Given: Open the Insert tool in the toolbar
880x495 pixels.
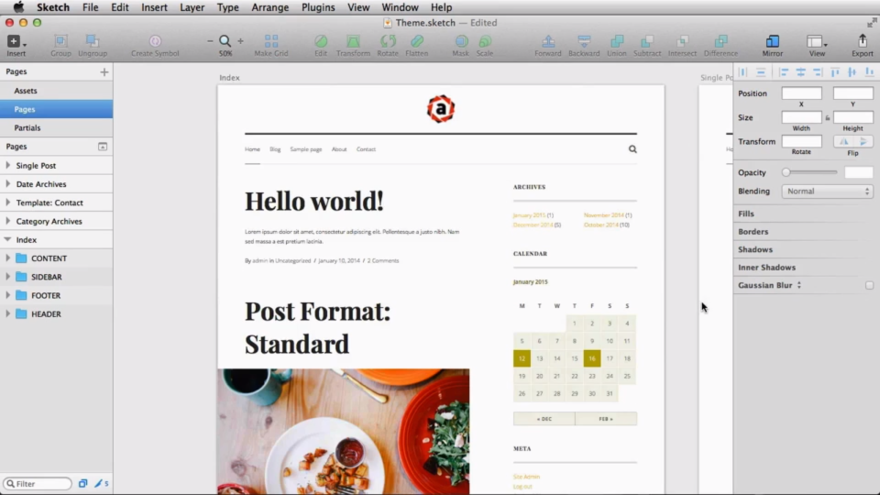Looking at the screenshot, I should (16, 44).
